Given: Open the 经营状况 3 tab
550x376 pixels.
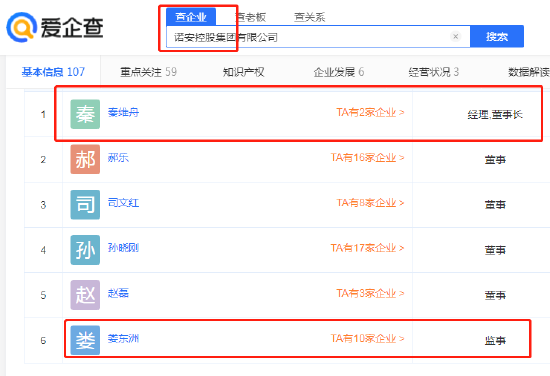Looking at the screenshot, I should tap(434, 72).
